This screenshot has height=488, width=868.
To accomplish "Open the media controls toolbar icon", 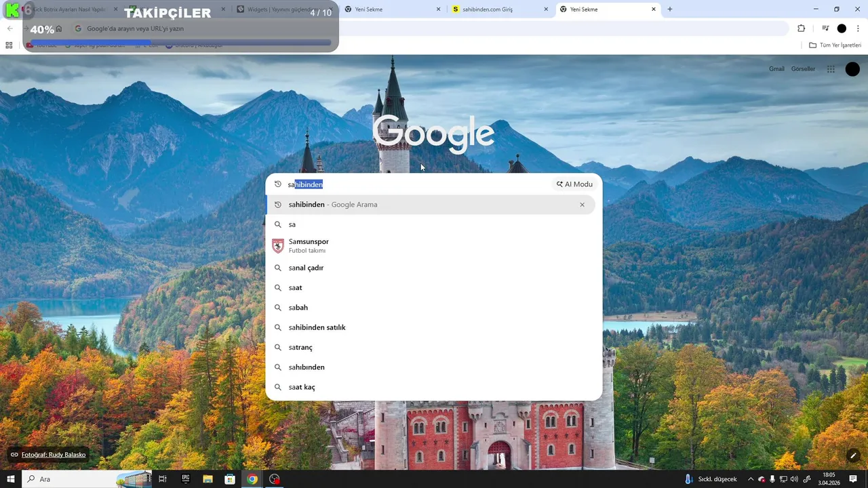I will coord(825,28).
